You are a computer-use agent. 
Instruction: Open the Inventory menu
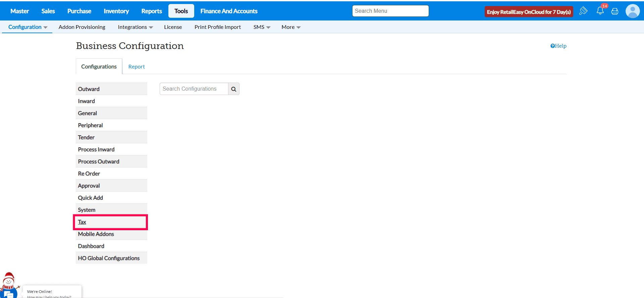[x=116, y=11]
